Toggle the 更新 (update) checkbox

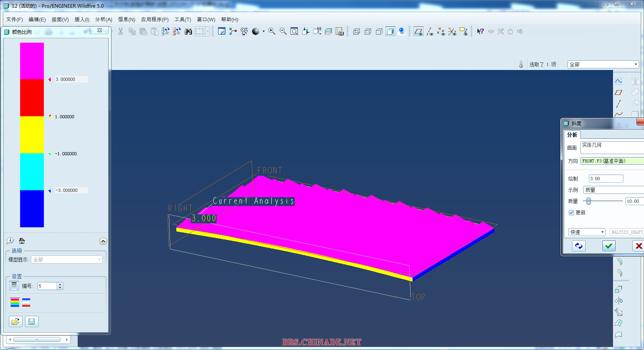[x=571, y=212]
